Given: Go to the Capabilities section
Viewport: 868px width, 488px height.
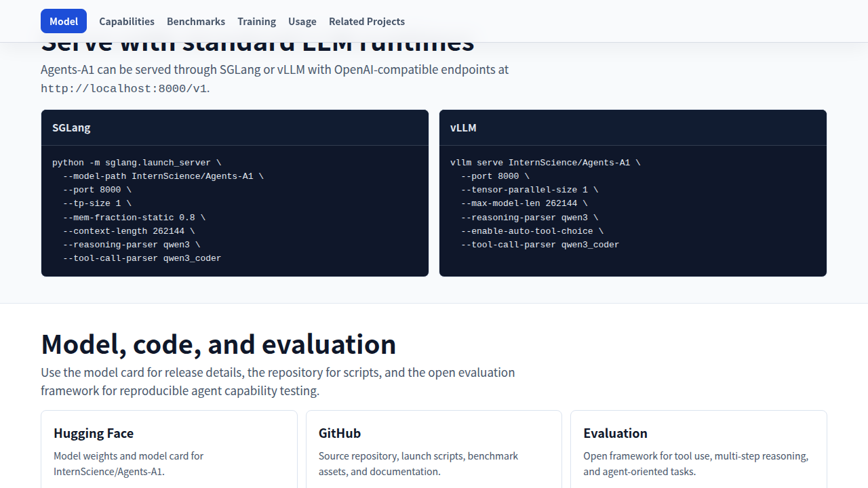Looking at the screenshot, I should (127, 21).
